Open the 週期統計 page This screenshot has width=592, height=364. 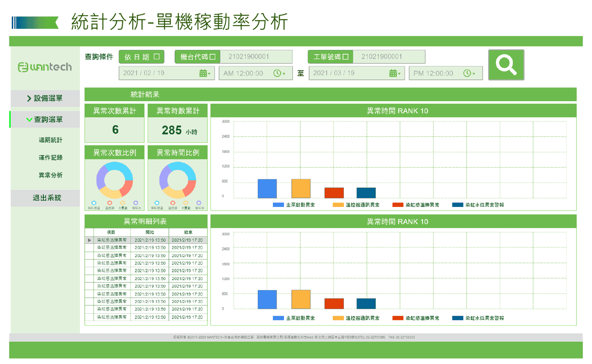(x=51, y=140)
